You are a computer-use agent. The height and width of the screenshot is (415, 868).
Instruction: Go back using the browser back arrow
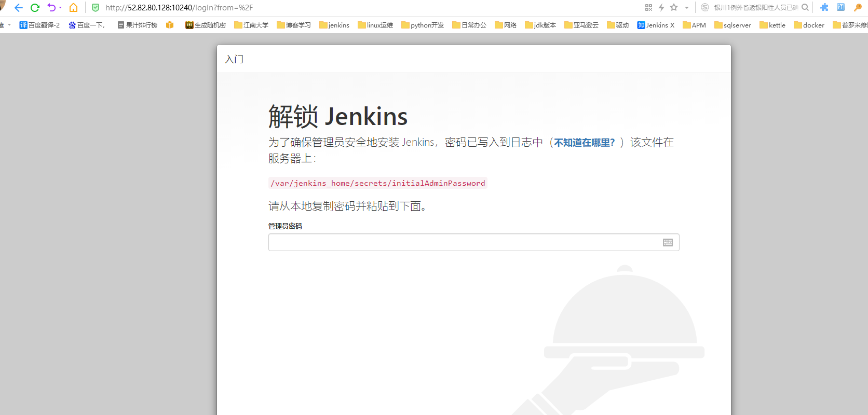click(x=19, y=8)
